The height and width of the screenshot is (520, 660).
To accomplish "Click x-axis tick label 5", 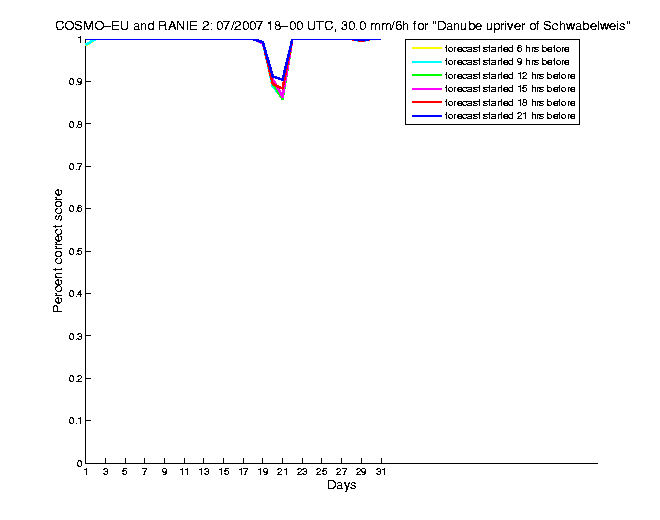I will [125, 472].
